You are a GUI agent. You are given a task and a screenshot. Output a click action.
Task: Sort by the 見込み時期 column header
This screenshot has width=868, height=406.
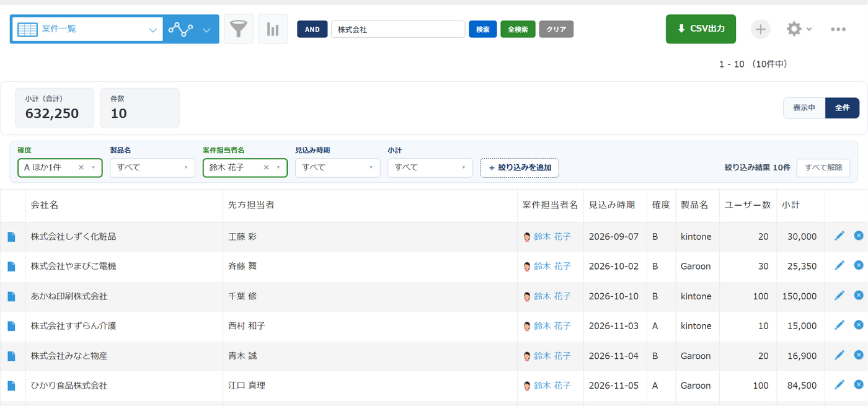(x=612, y=205)
